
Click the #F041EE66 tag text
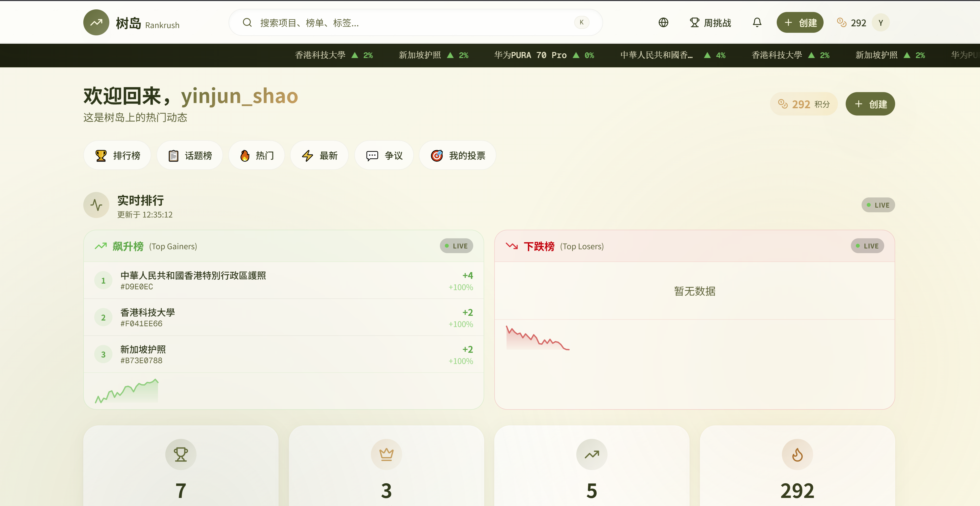141,324
